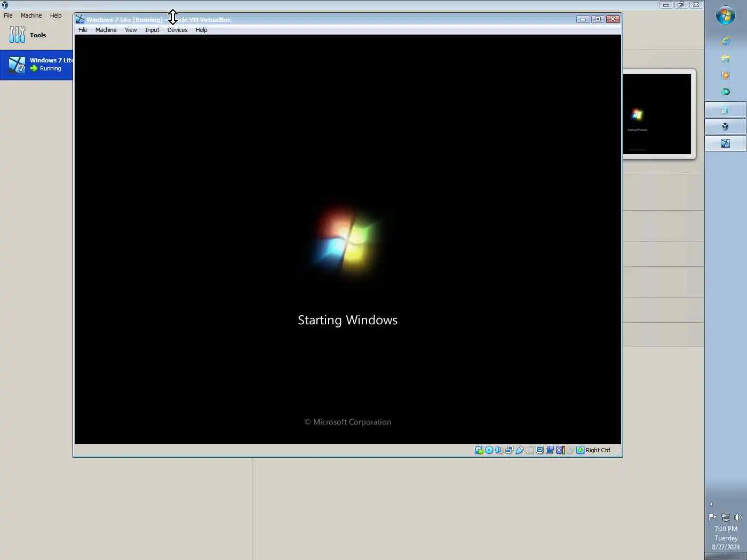Open the Input menu
747x560 pixels.
[x=152, y=30]
